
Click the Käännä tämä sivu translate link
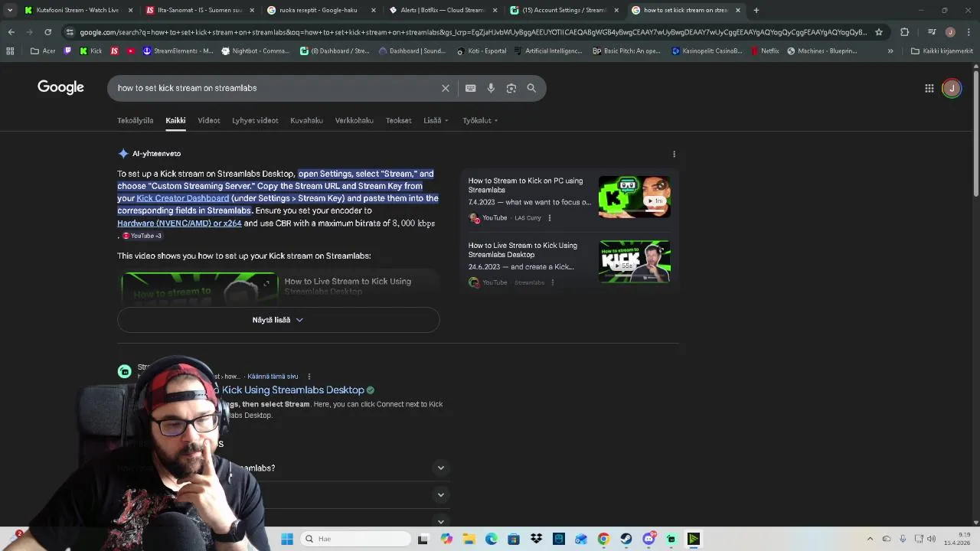[273, 377]
